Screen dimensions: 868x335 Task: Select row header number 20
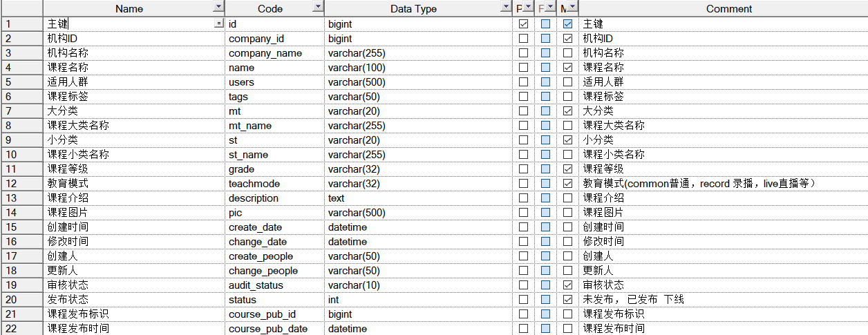point(21,300)
